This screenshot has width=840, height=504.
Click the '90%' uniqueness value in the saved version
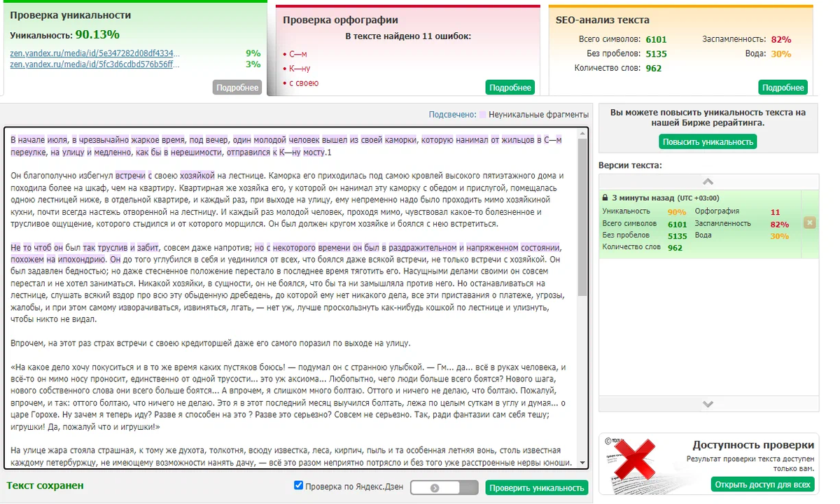click(676, 211)
